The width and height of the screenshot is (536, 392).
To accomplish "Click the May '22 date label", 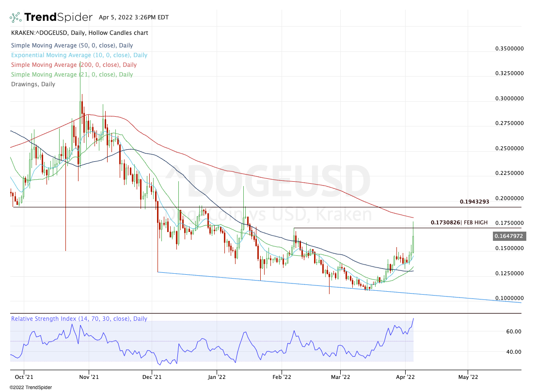I will [x=468, y=377].
